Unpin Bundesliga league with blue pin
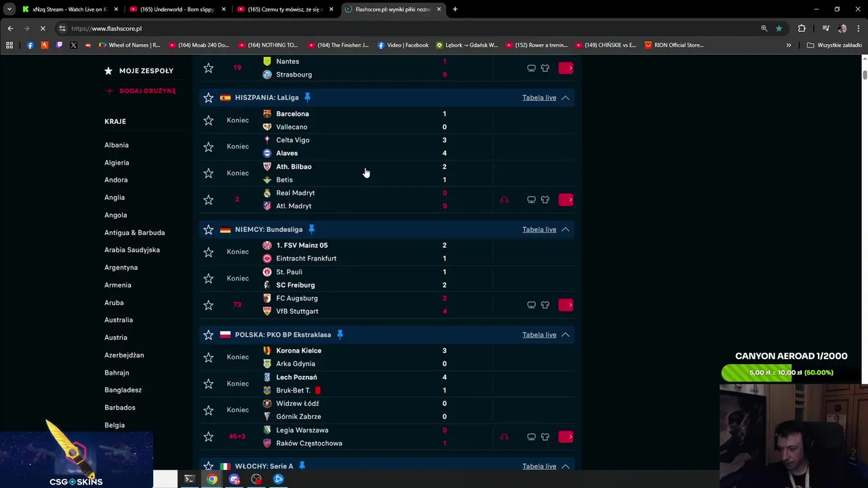The image size is (868, 488). coord(311,229)
